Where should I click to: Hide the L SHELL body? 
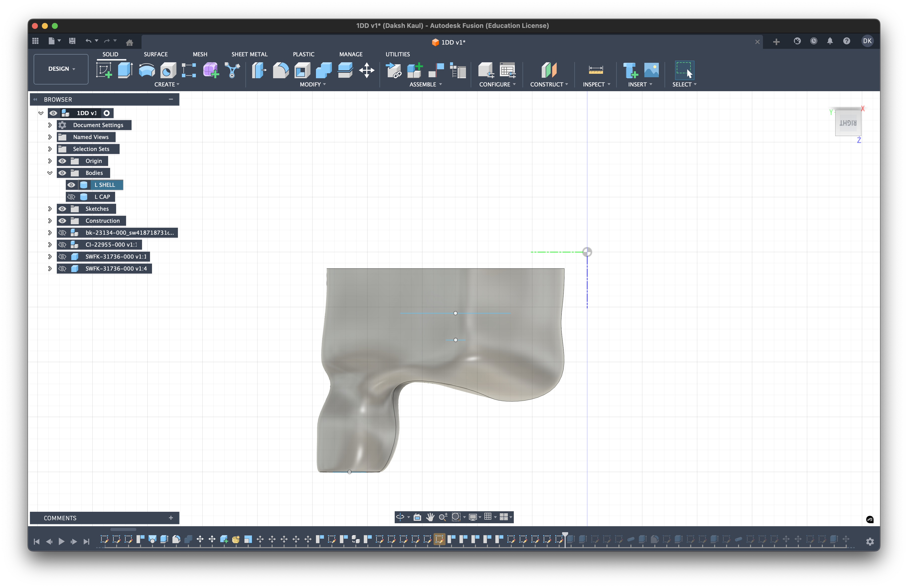(71, 185)
